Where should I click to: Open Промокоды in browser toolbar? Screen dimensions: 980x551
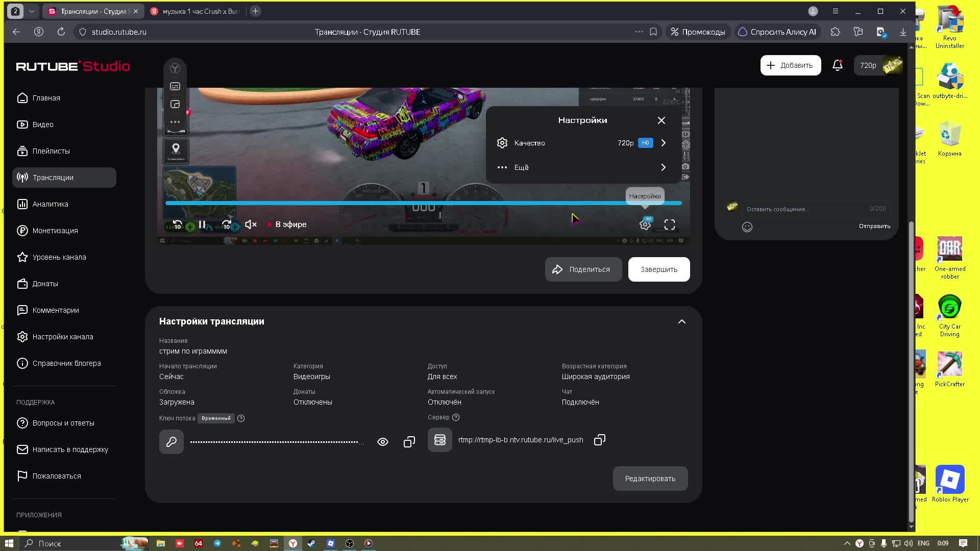(698, 32)
